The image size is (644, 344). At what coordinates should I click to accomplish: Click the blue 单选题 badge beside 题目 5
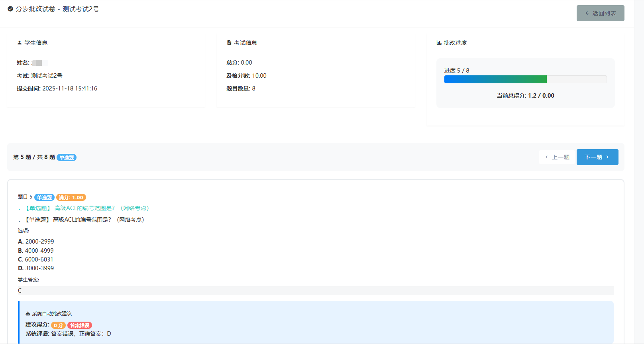pos(44,197)
